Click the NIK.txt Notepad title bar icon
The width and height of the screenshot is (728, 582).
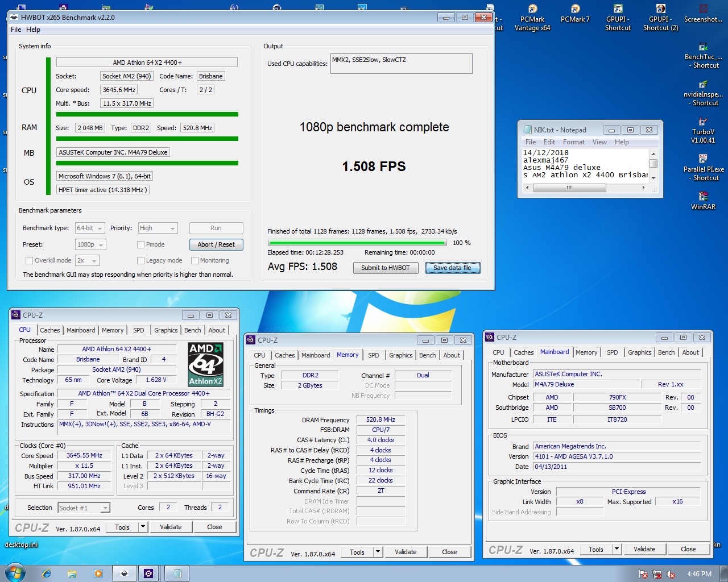pyautogui.click(x=527, y=130)
